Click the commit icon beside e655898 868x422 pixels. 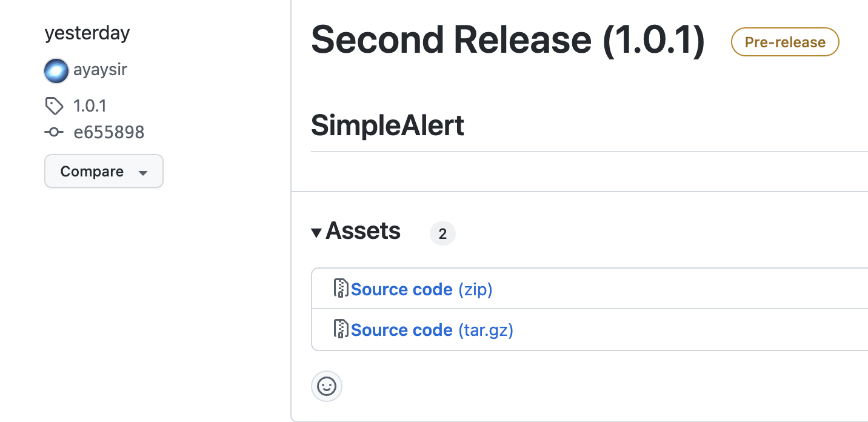54,132
